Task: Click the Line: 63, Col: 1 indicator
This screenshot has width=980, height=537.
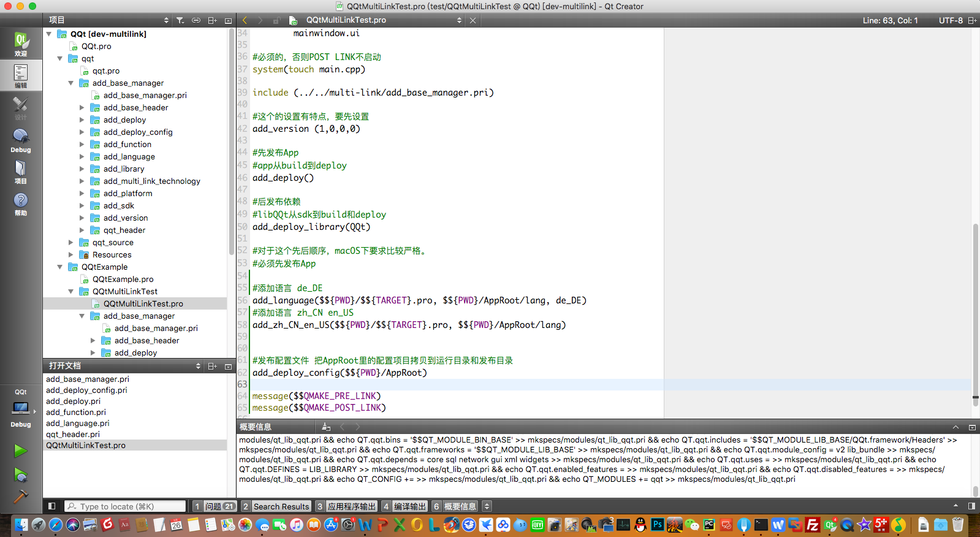Action: pyautogui.click(x=890, y=20)
